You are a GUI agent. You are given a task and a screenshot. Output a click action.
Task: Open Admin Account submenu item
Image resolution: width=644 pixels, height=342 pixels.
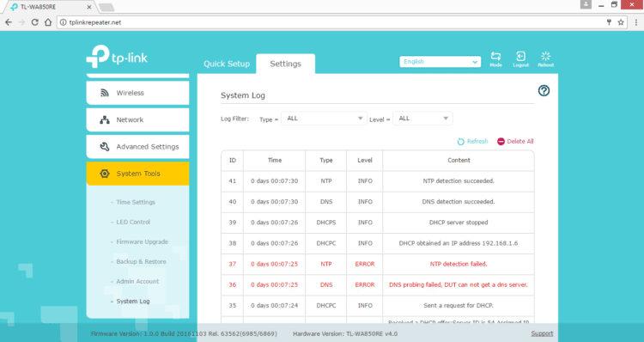137,281
